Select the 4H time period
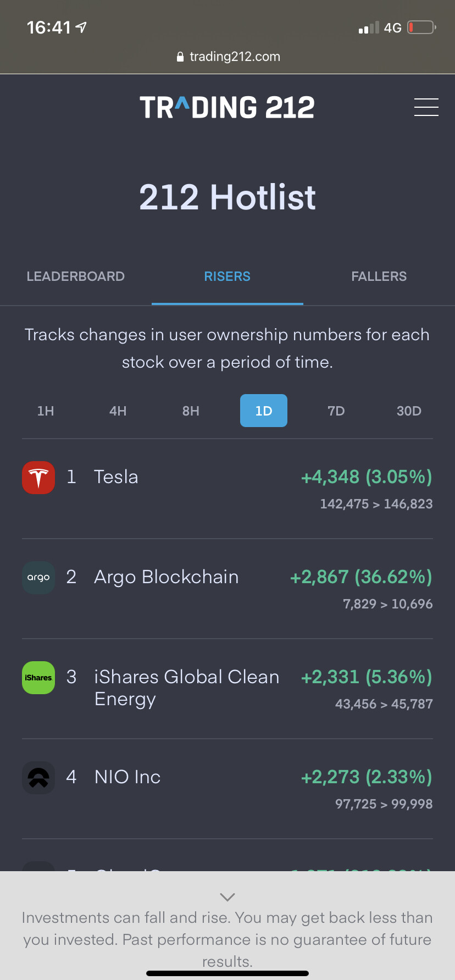 118,411
